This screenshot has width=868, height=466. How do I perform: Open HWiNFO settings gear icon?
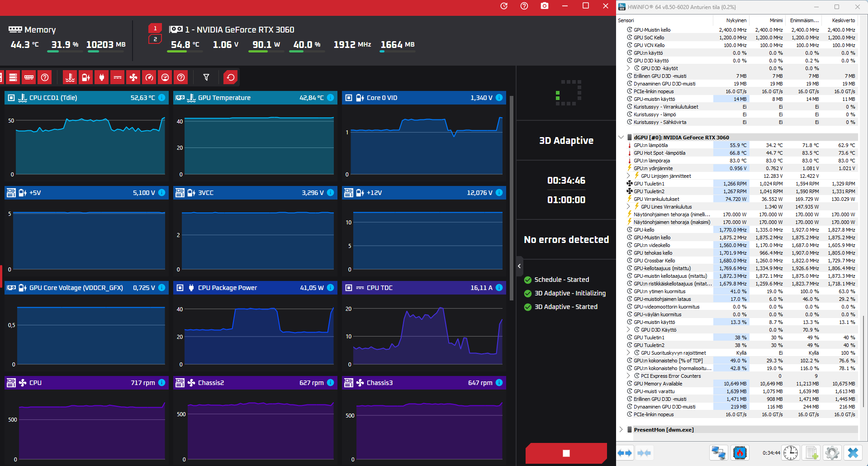(x=832, y=453)
